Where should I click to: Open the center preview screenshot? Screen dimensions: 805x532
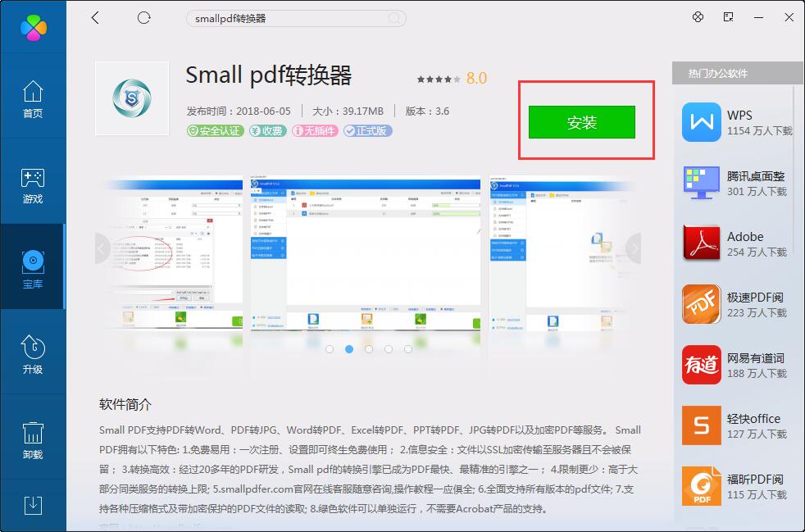(x=366, y=253)
